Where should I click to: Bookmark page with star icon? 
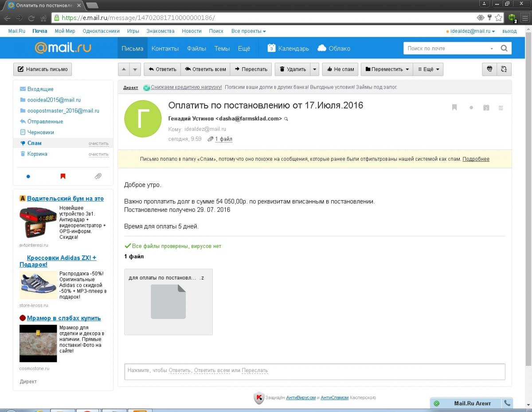(x=499, y=18)
